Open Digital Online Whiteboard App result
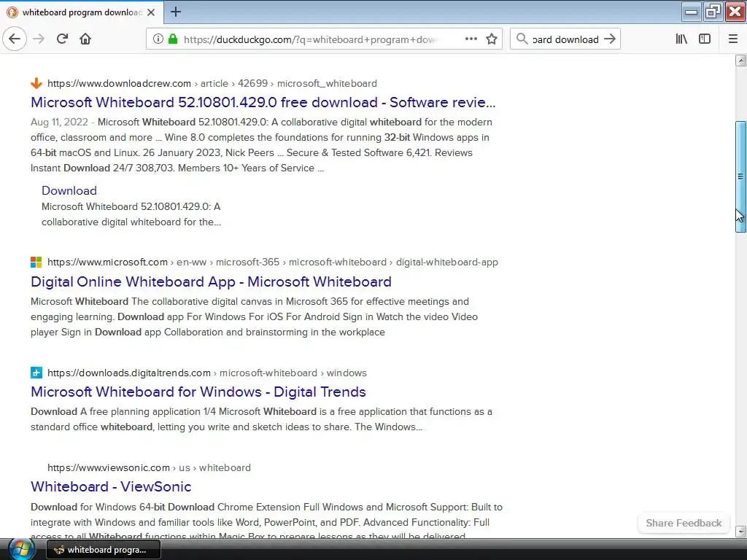Screen dimensions: 747x560 click(211, 282)
